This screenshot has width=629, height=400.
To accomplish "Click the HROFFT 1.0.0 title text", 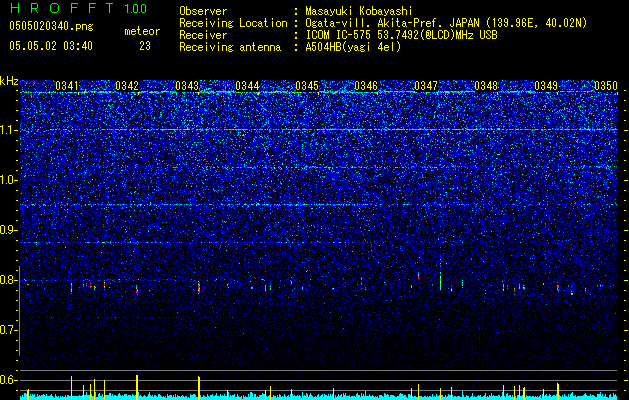I will point(78,8).
